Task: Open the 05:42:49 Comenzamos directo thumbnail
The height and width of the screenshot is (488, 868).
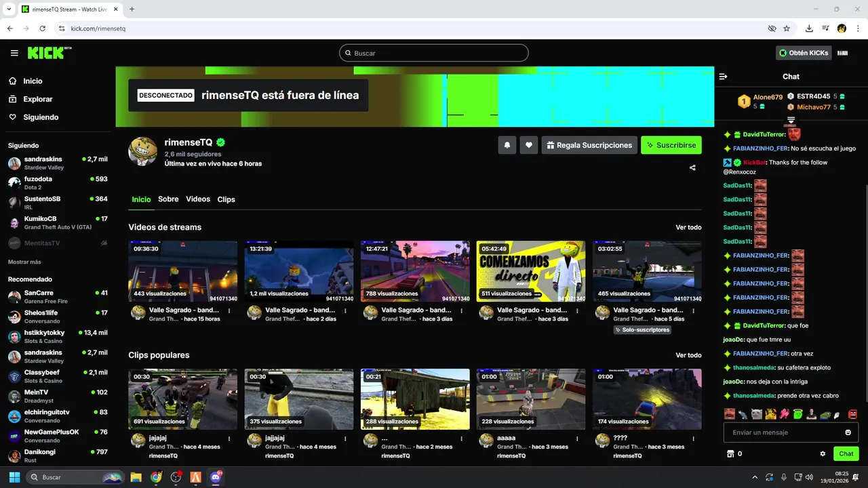Action: (531, 271)
